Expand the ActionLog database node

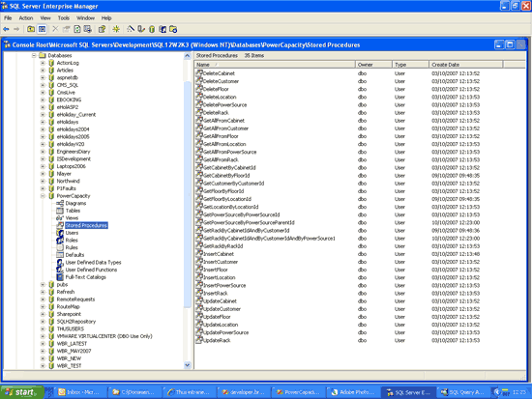pyautogui.click(x=43, y=63)
